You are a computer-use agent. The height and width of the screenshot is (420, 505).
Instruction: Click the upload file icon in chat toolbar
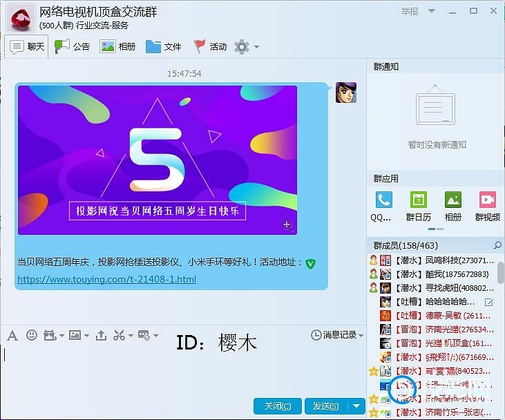[x=101, y=335]
